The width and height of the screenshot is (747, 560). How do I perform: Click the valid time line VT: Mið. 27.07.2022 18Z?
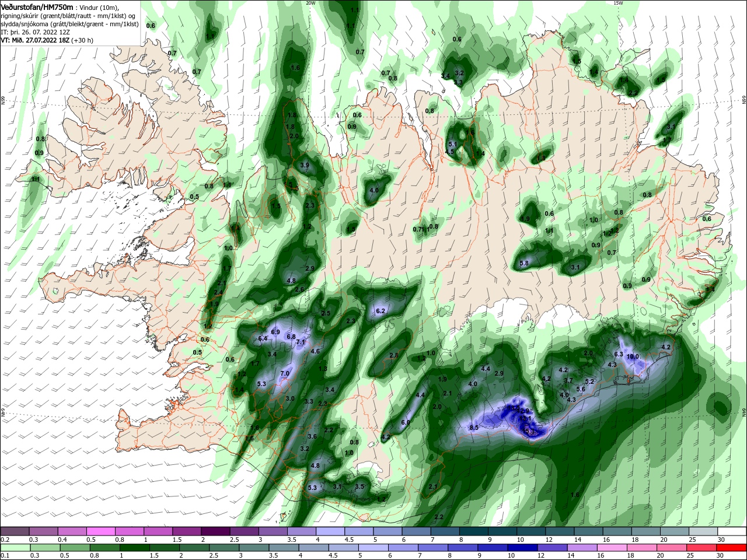coord(35,40)
